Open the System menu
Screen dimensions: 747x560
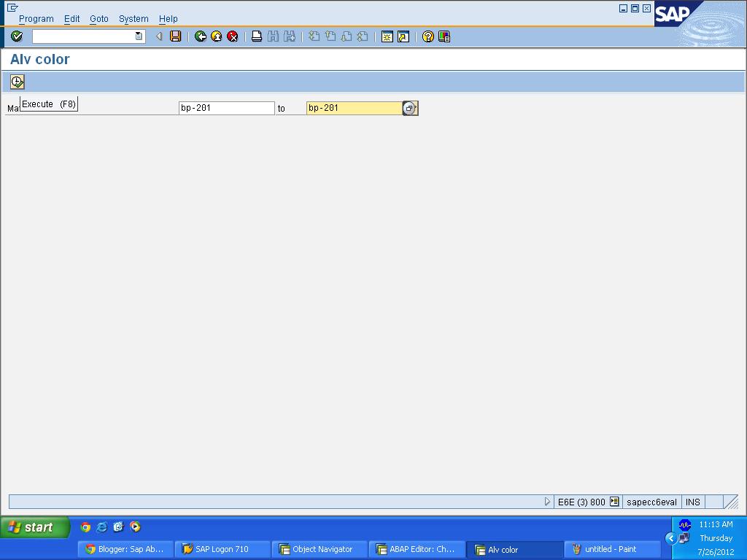(133, 19)
